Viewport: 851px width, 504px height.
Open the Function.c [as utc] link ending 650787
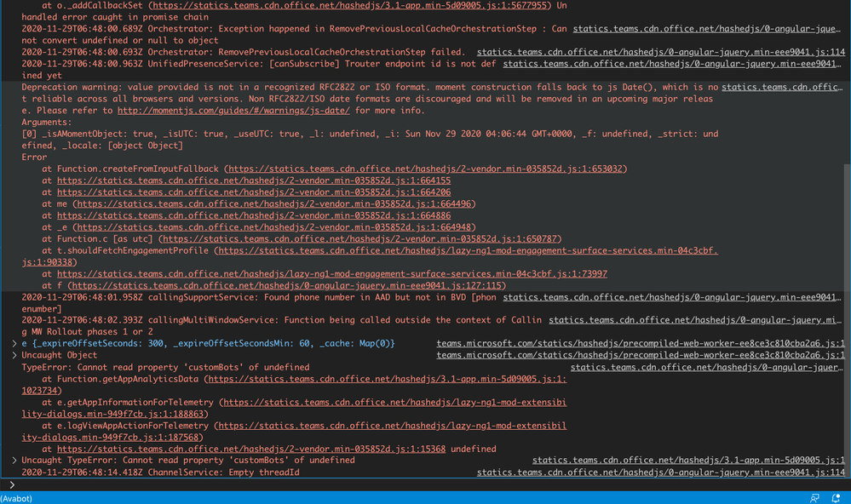pyautogui.click(x=359, y=239)
